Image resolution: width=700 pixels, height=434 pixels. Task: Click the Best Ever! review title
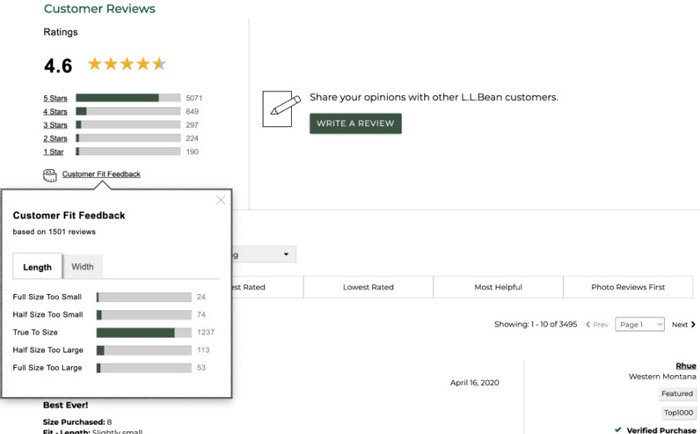pos(66,405)
